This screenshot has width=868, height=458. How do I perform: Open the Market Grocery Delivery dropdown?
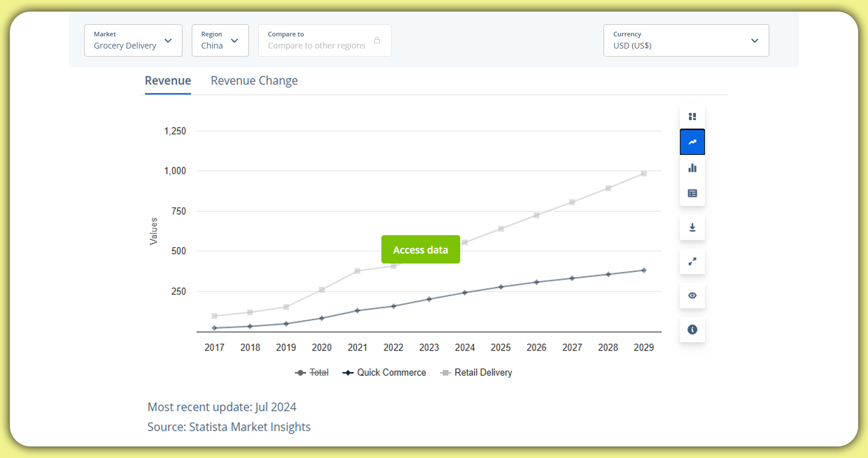tap(133, 40)
